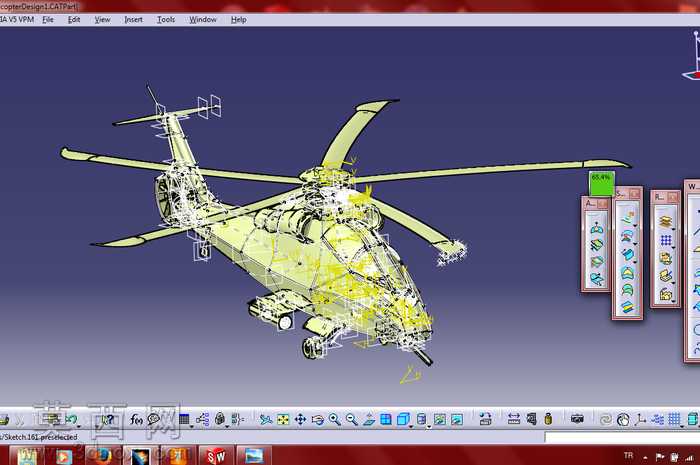Click the What's This help icon
700x465 pixels.
click(108, 419)
